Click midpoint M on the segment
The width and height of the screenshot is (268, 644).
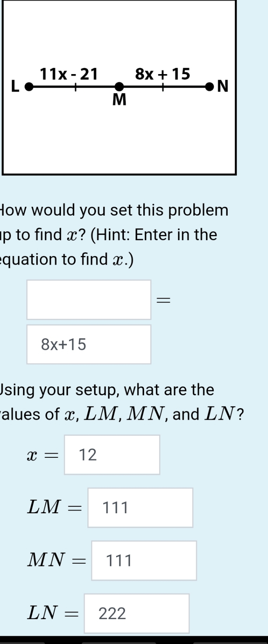[120, 86]
